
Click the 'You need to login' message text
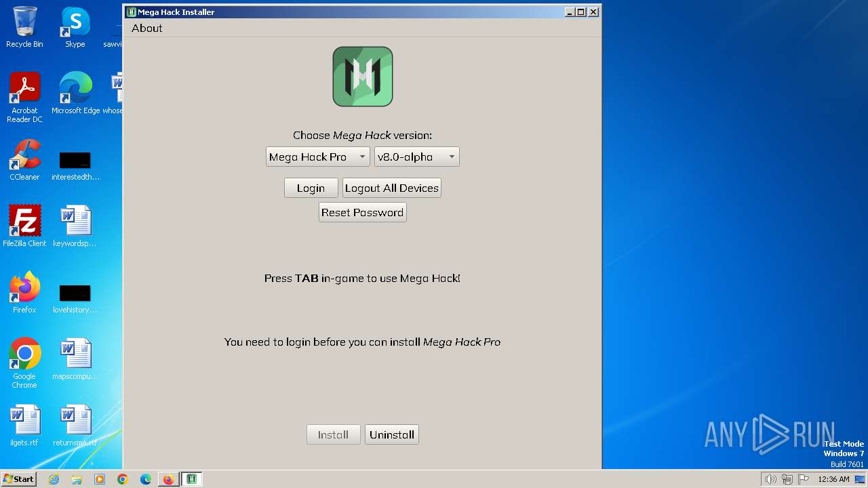coord(362,342)
